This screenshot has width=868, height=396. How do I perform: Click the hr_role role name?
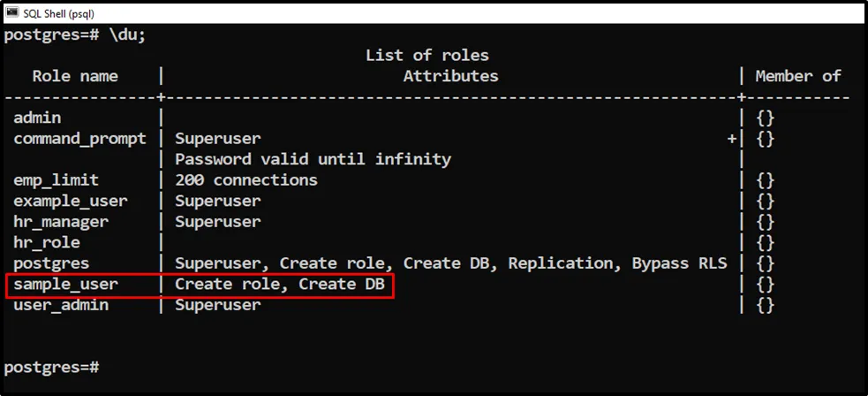coord(47,242)
